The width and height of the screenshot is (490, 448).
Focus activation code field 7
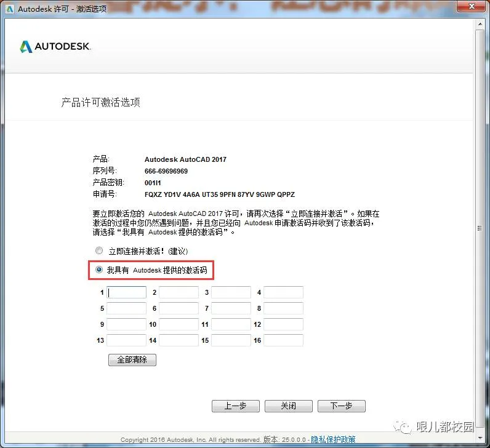point(231,308)
